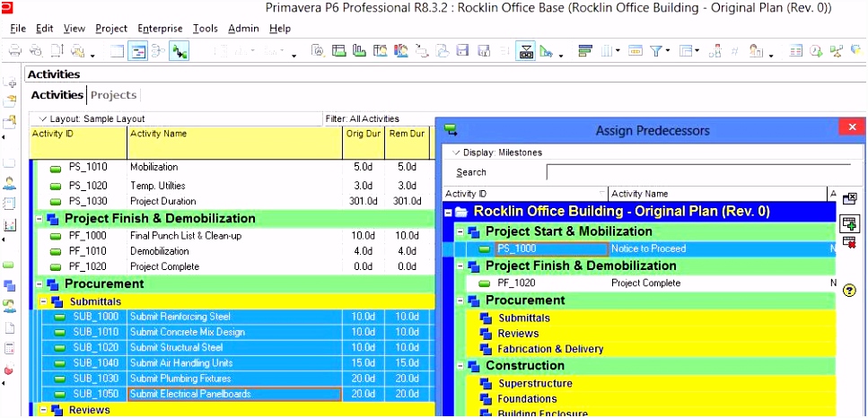868x418 pixels.
Task: Open Resource Usage Spreadsheet toolbar icon
Action: click(x=380, y=51)
